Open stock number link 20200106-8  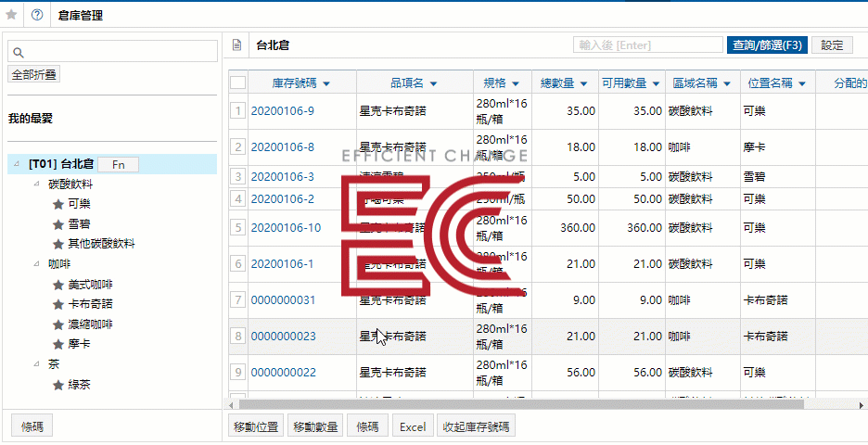[x=282, y=147]
